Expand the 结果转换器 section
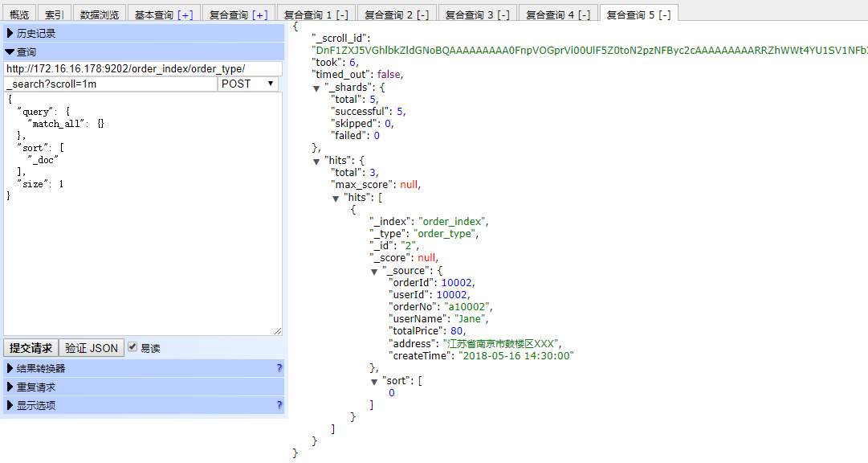Screen dimensions: 868x463 tap(144, 368)
